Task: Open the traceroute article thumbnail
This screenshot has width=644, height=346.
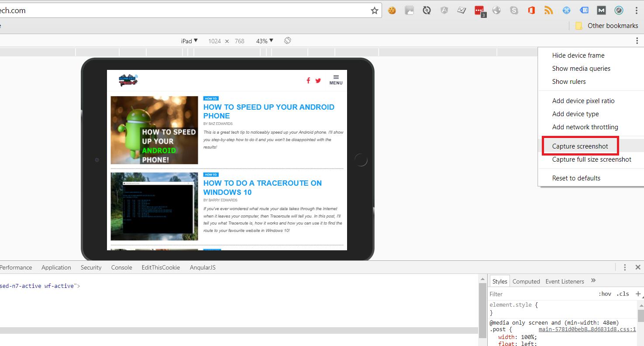Action: pos(154,206)
